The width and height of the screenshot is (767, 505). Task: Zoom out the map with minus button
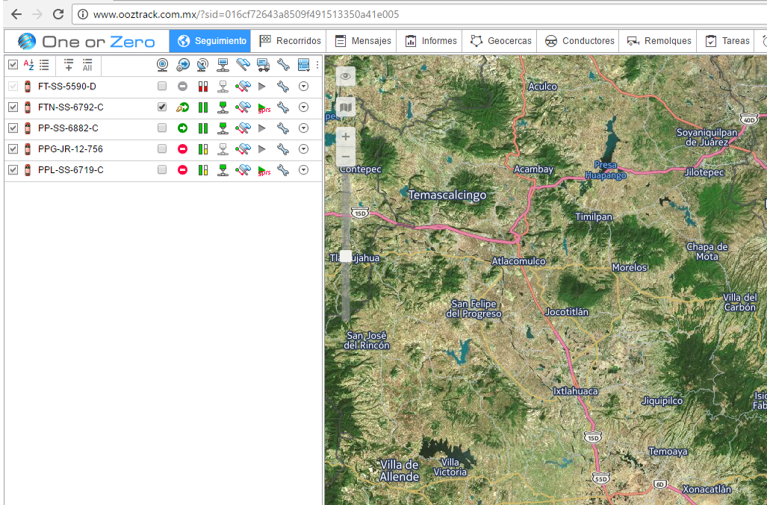pyautogui.click(x=345, y=157)
